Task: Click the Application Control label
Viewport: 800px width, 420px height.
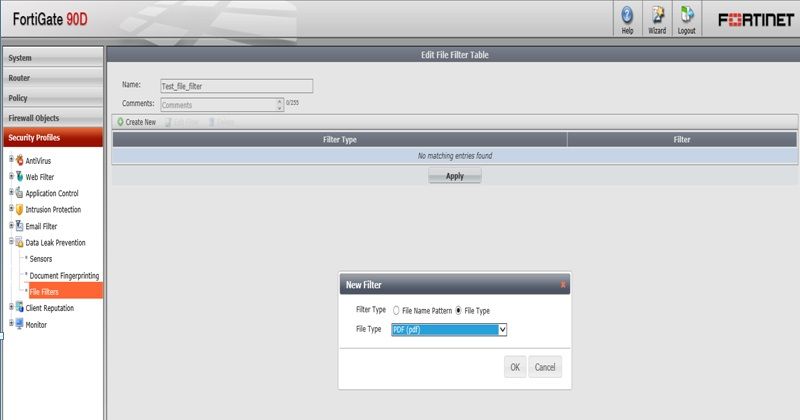Action: point(52,193)
